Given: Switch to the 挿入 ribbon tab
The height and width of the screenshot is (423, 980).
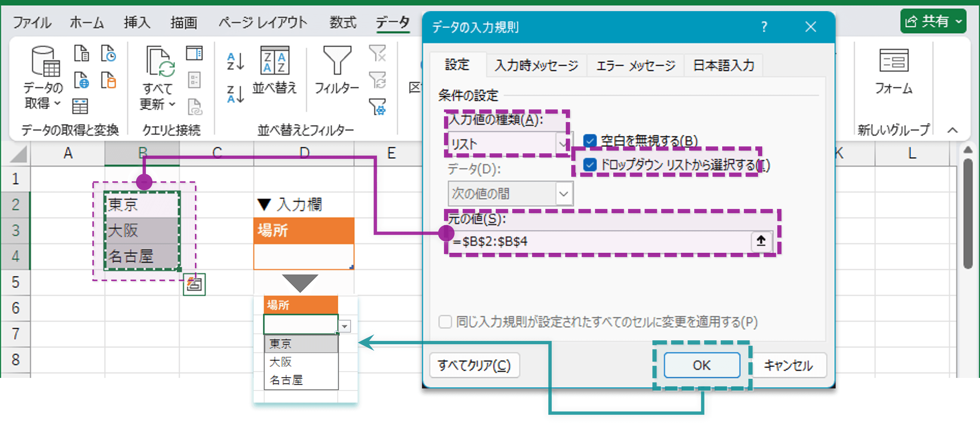Looking at the screenshot, I should 137,23.
